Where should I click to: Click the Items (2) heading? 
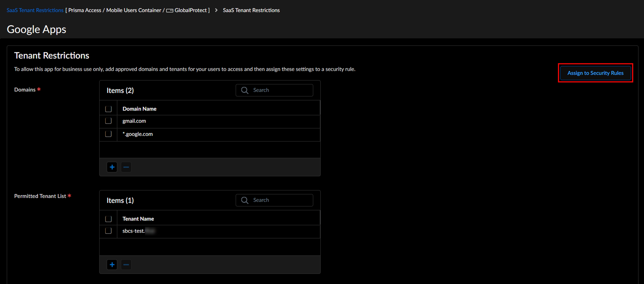click(120, 90)
